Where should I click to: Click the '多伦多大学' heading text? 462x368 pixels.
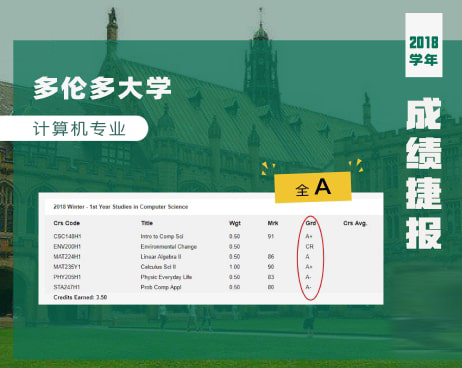[x=102, y=88]
